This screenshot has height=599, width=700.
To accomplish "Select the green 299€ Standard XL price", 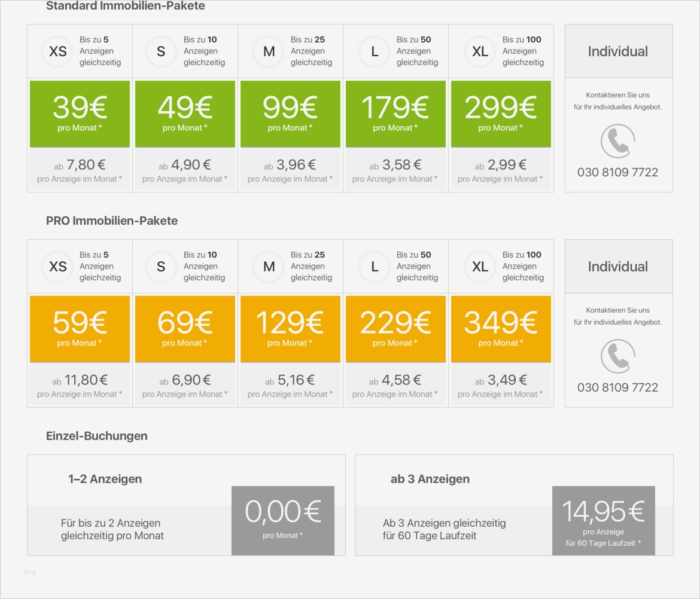I will point(501,114).
